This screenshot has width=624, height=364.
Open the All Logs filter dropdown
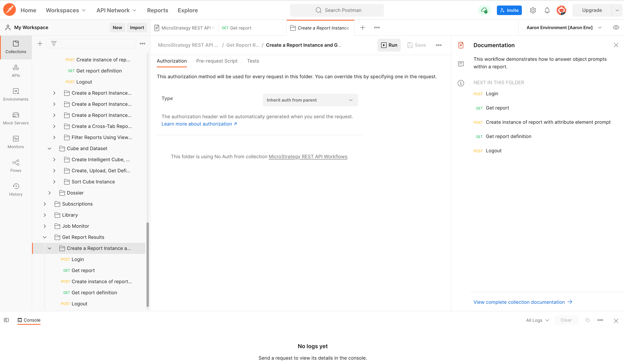pos(537,320)
